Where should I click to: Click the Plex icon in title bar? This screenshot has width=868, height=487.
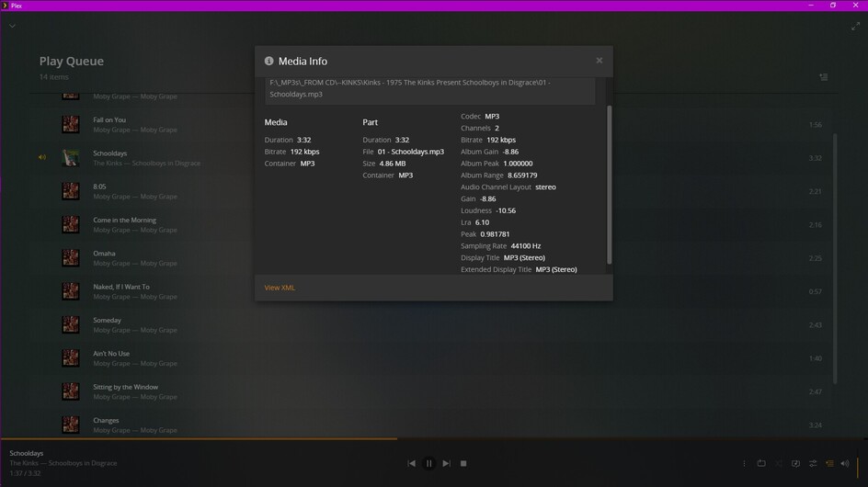click(5, 6)
